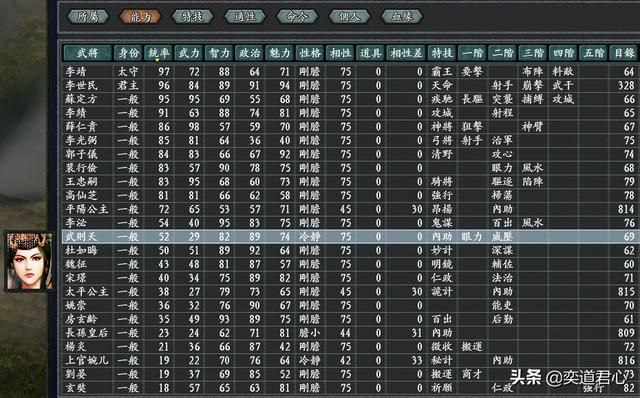Sort by 一階 column header

[x=472, y=53]
